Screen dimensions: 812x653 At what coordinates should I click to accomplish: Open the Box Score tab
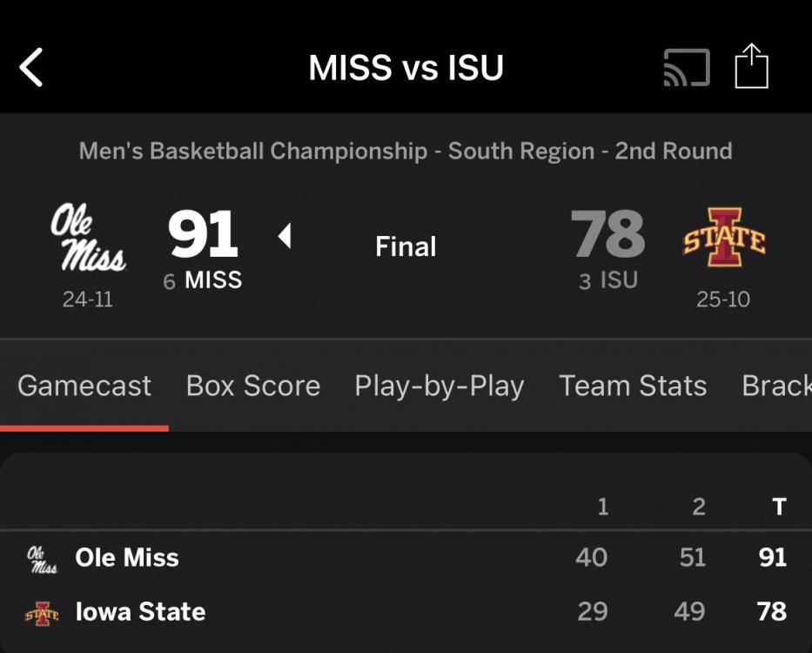(253, 386)
